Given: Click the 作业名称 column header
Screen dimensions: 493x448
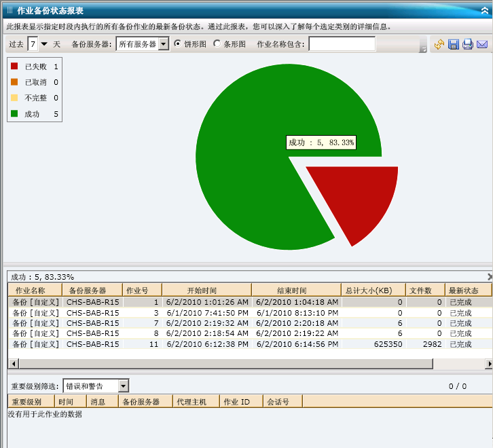Looking at the screenshot, I should 34,291.
